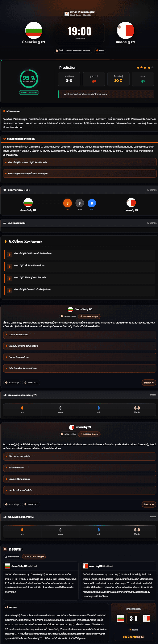158x644 pixels.
Task: Click the league logo in the Match Center badge
Action: [x=67, y=14]
